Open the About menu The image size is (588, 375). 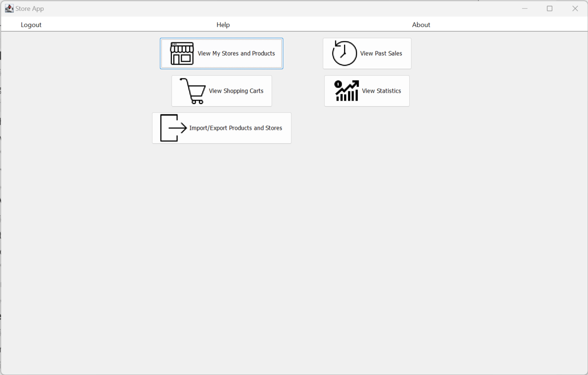tap(421, 25)
